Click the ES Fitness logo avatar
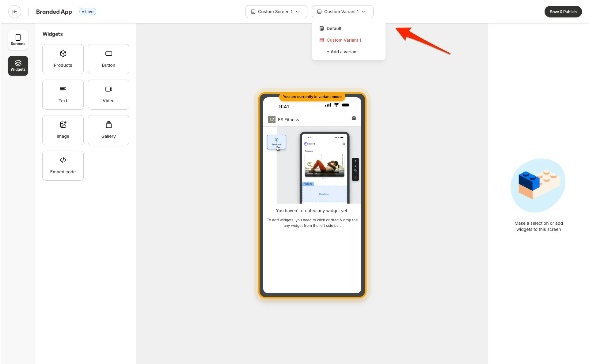The height and width of the screenshot is (364, 589). click(272, 119)
